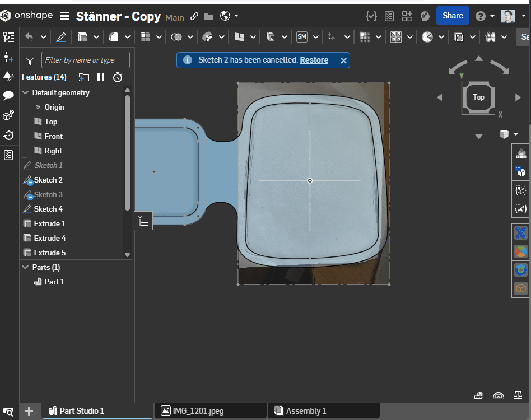The image size is (531, 420).
Task: Open the Comments panel in left sidebar
Action: [8, 96]
